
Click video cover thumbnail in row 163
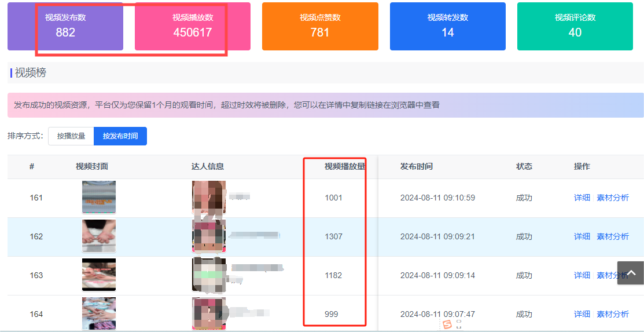pyautogui.click(x=99, y=275)
